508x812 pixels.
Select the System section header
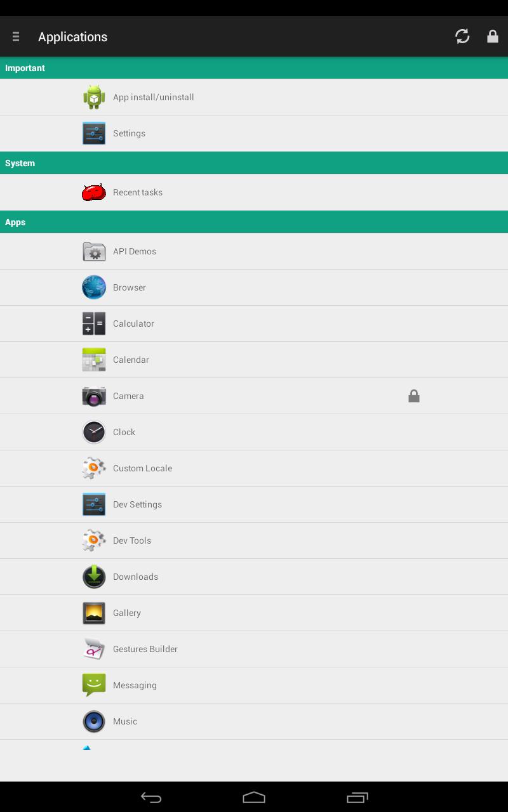tap(254, 163)
